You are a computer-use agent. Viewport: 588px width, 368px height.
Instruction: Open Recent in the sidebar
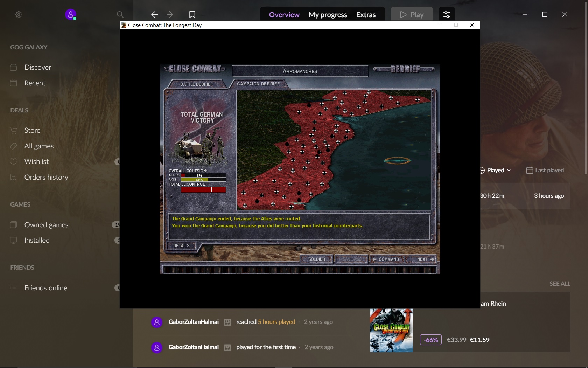point(35,83)
